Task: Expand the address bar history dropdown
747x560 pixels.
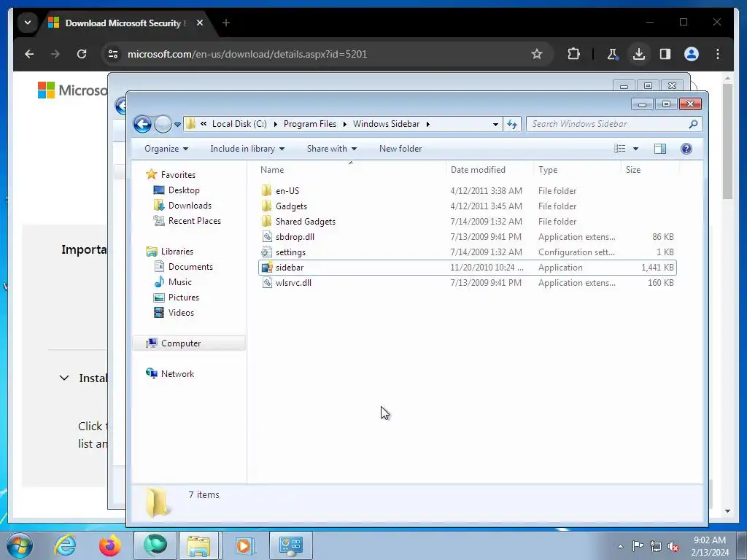Action: pos(495,124)
